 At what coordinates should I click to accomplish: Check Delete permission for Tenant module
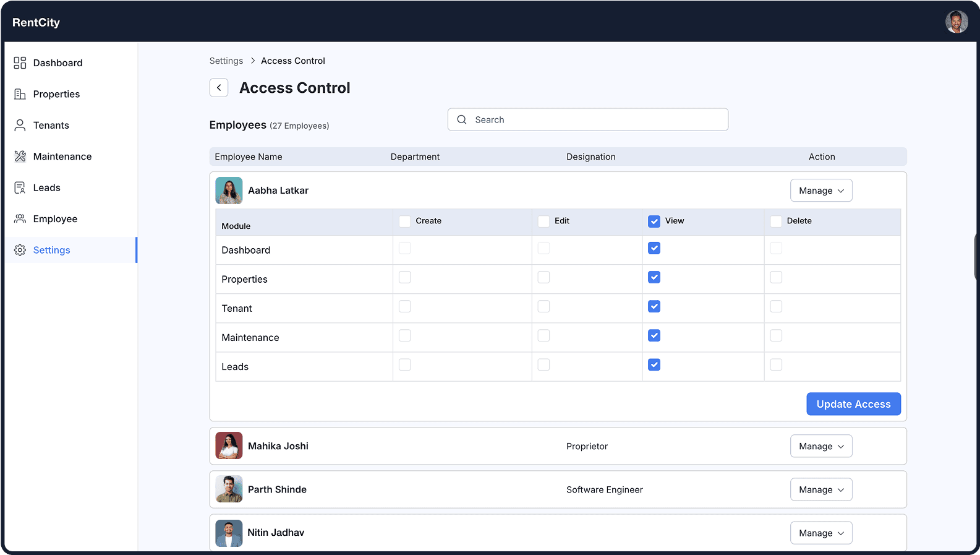[x=776, y=306]
